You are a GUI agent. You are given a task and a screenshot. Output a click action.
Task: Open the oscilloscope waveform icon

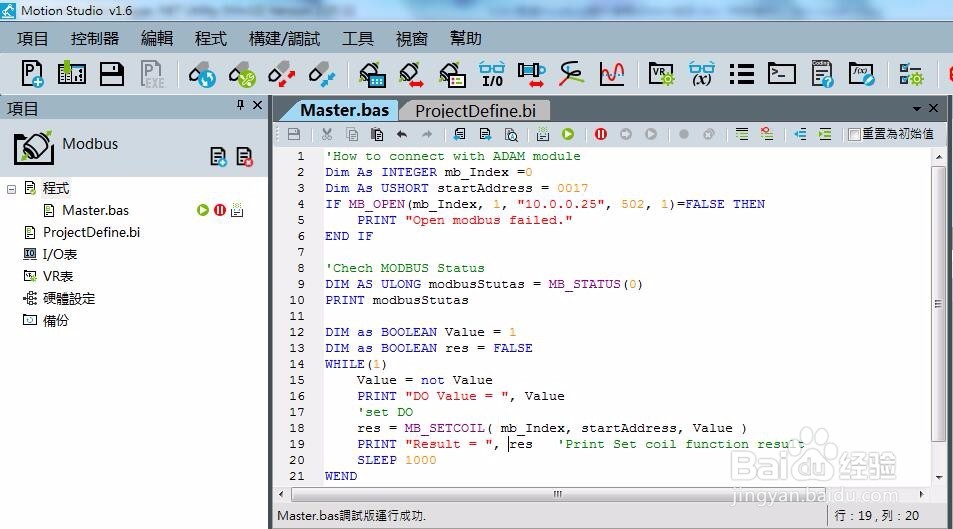[612, 74]
